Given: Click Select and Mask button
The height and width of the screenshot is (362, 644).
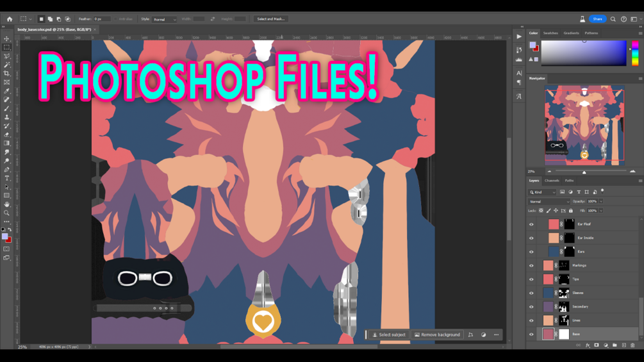Looking at the screenshot, I should tap(270, 19).
